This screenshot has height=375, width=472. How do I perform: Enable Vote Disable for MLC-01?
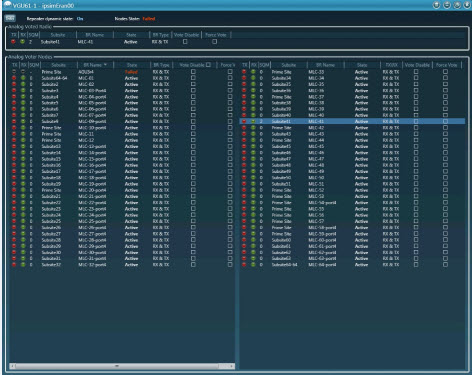(x=193, y=78)
